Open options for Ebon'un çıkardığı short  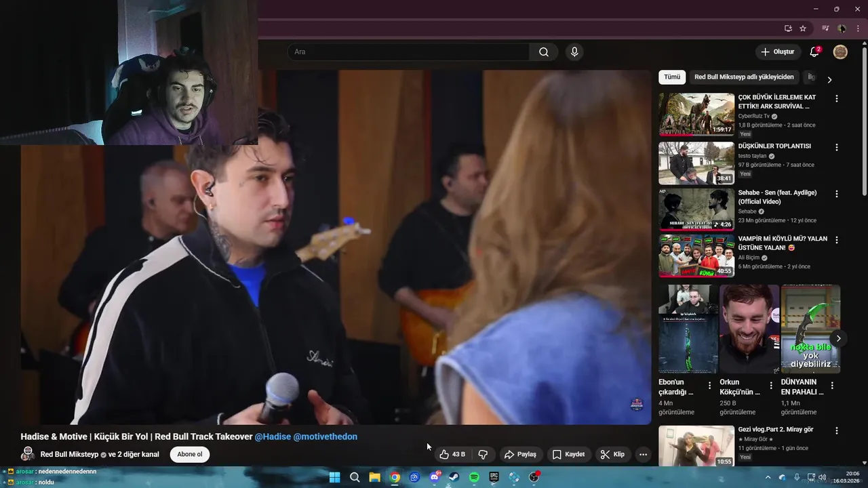[709, 385]
